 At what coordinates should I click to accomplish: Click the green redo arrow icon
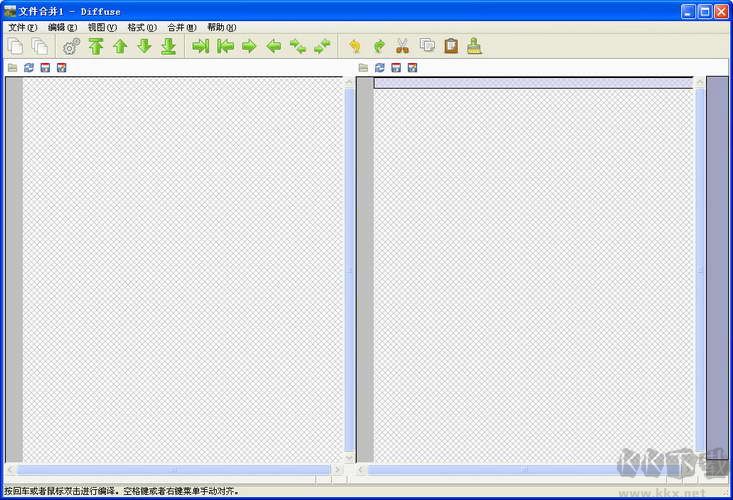[x=379, y=46]
